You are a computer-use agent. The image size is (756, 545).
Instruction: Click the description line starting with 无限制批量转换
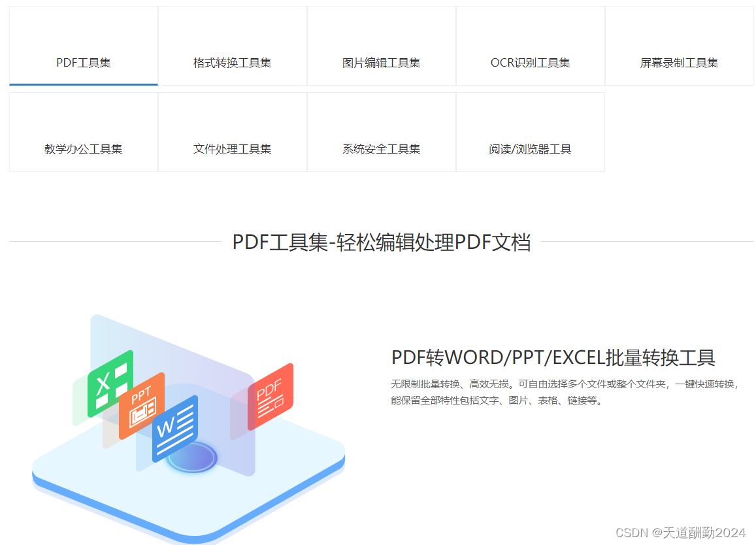coord(564,384)
